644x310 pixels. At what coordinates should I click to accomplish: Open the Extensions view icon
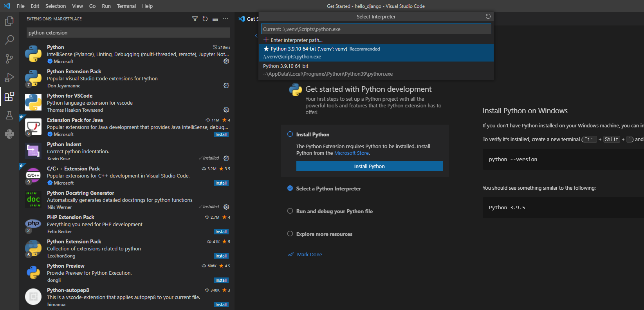click(x=9, y=96)
